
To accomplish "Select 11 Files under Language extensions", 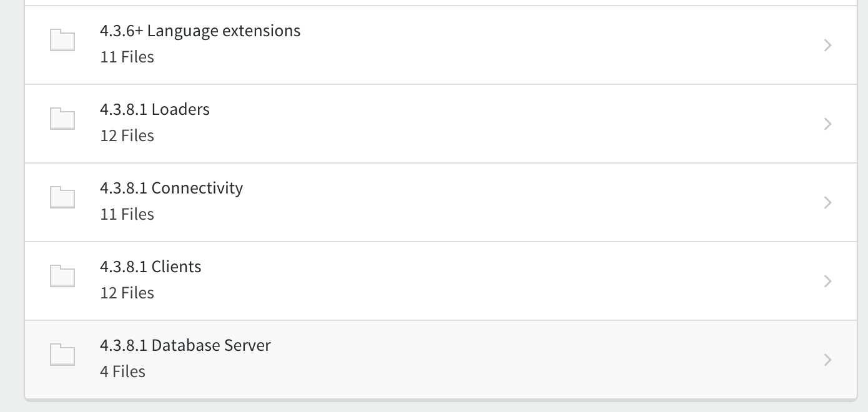I will point(127,57).
